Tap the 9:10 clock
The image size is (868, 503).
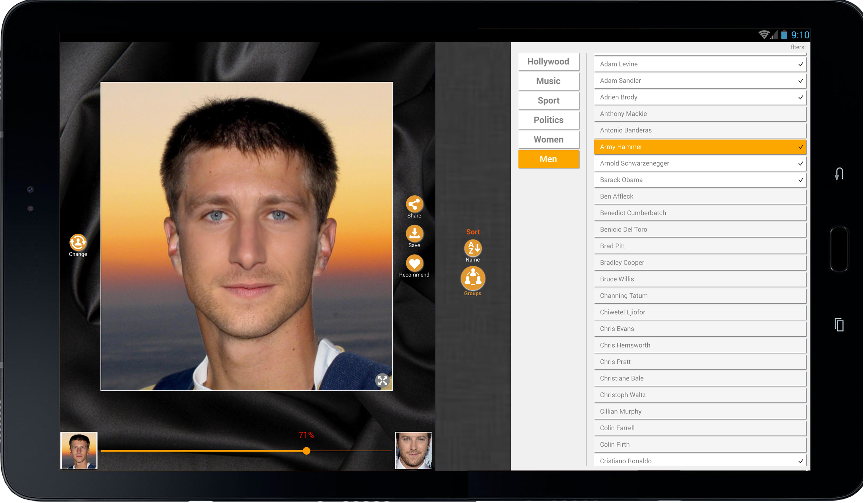point(800,35)
